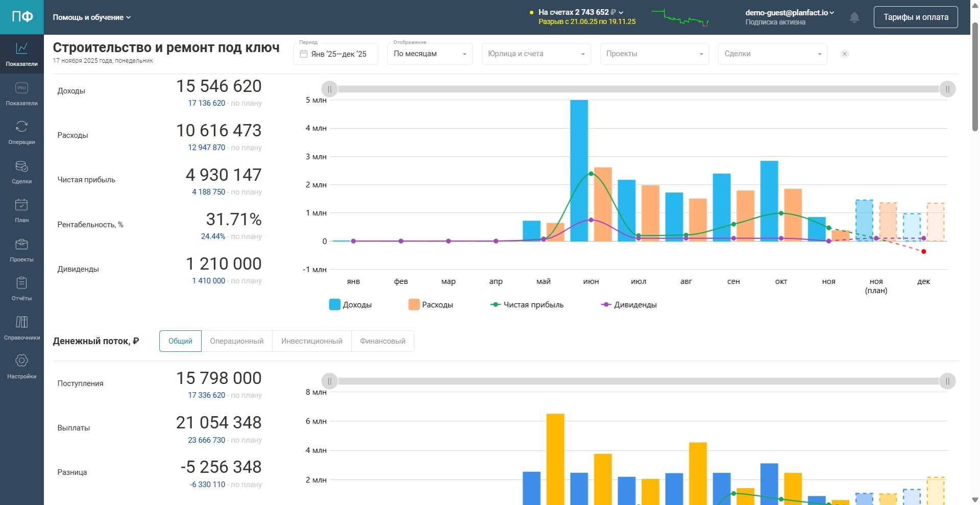Open the Юрлица и счета dropdown
Screen dimensions: 980x505
[x=536, y=54]
